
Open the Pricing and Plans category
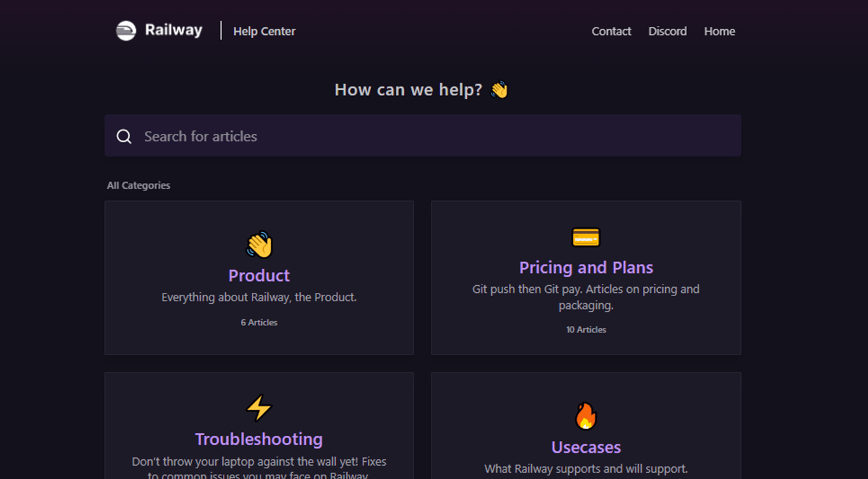point(586,267)
